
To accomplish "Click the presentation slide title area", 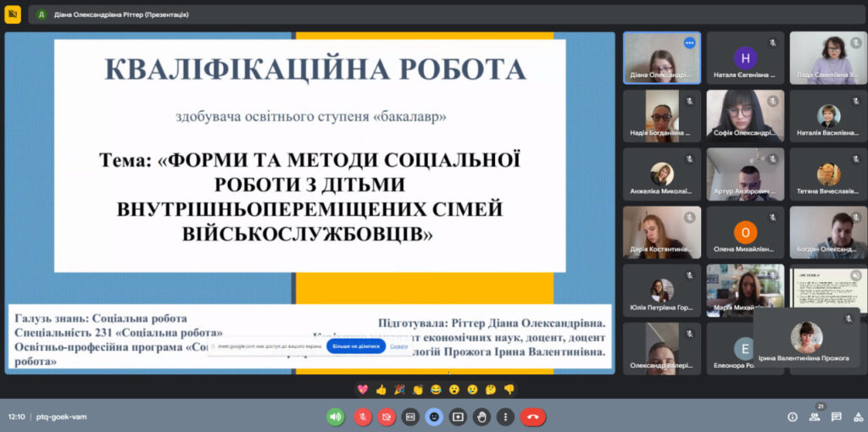I will [309, 69].
